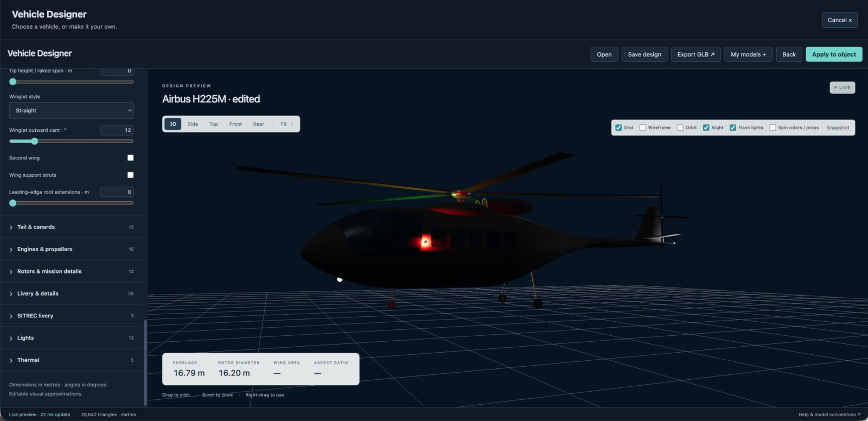This screenshot has height=421, width=868.
Task: Expand the Lights section
Action: (x=72, y=338)
